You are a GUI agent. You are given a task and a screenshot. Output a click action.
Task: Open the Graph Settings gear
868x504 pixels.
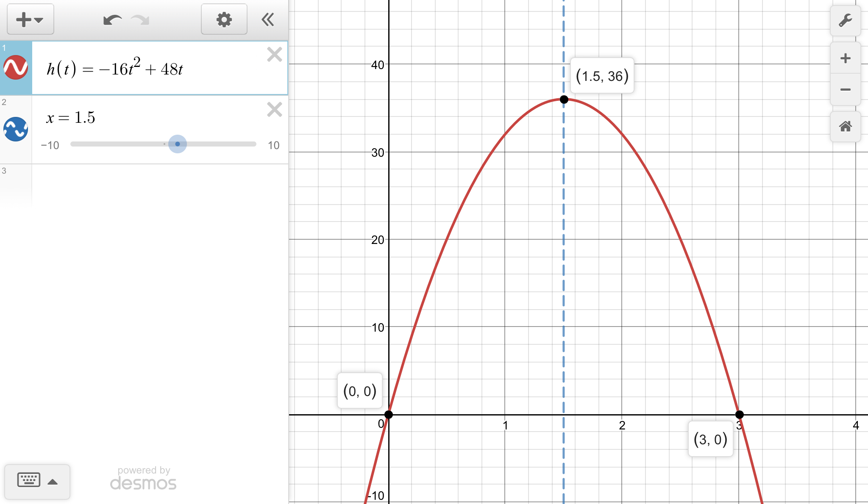coord(224,19)
